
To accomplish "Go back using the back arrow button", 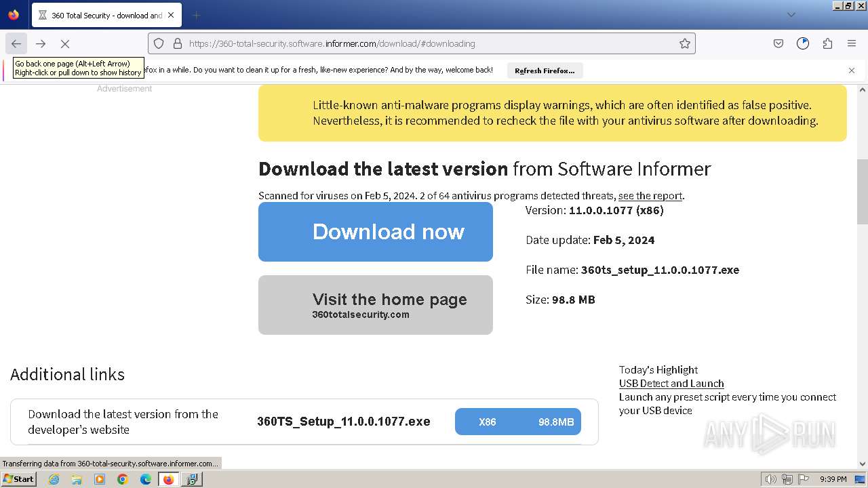I will click(16, 43).
